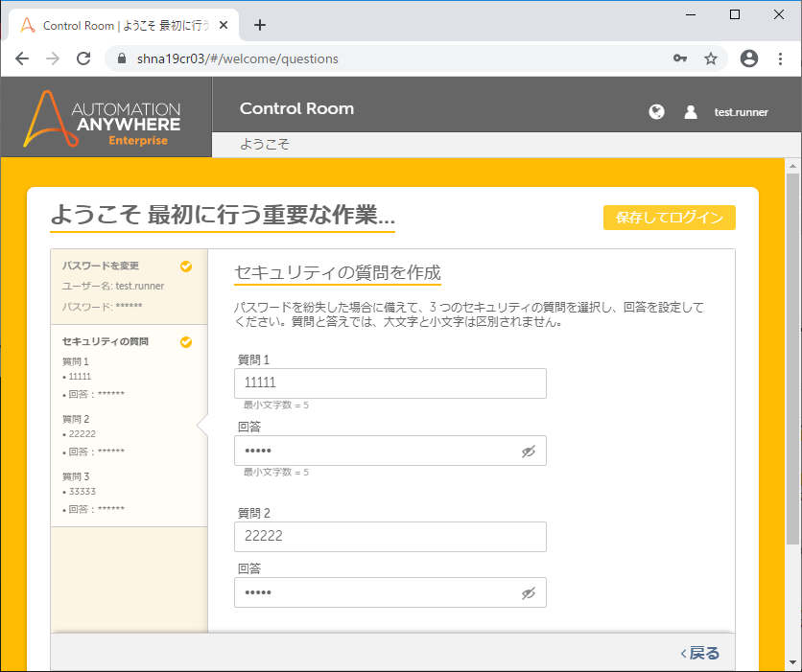Show the hidden answer for question 1

[529, 452]
